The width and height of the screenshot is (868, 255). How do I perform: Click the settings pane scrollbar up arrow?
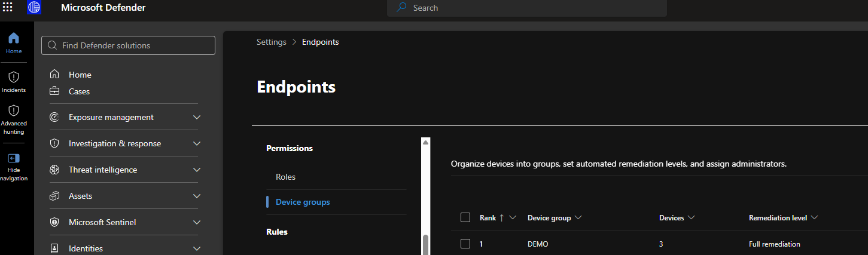pyautogui.click(x=426, y=142)
